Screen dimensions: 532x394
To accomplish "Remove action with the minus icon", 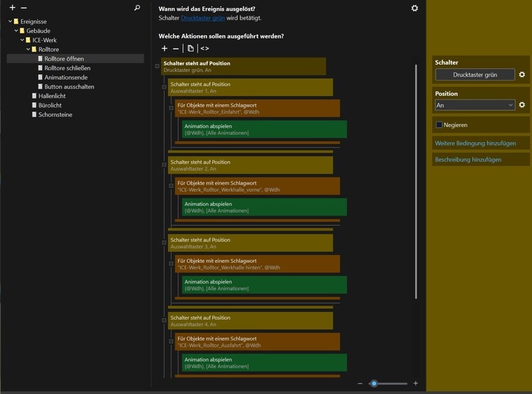I will tap(176, 48).
